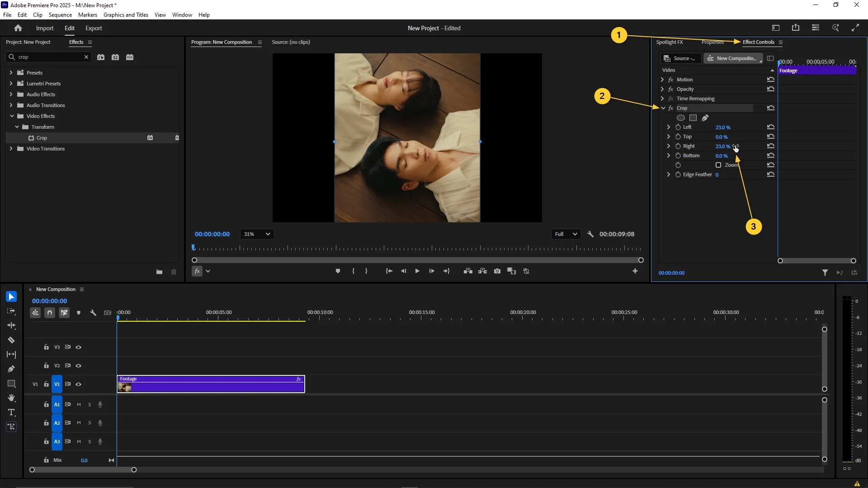Add marker in Program monitor

tap(338, 271)
